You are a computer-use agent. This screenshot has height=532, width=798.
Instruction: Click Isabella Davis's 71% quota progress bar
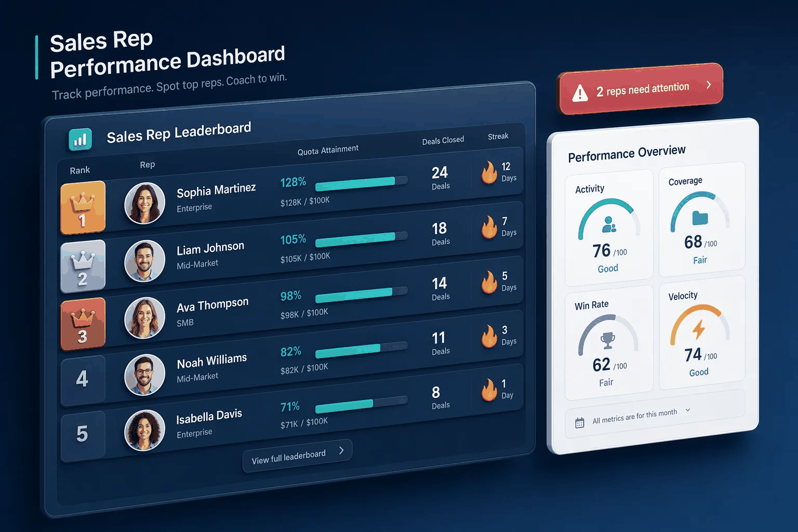tap(361, 404)
